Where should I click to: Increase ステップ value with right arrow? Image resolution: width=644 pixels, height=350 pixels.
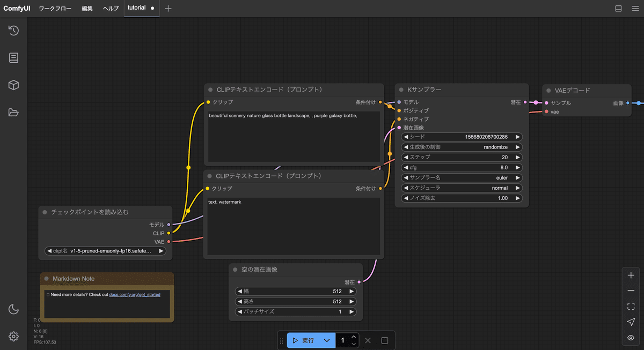517,158
